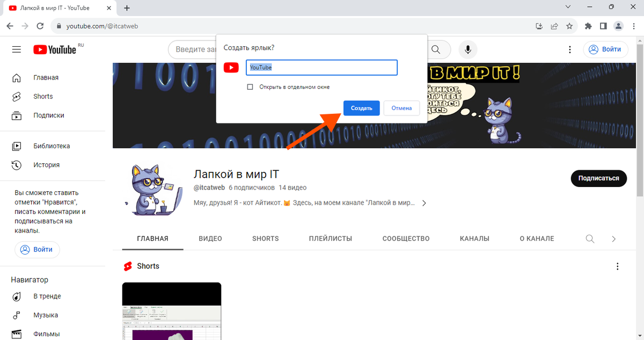Show more channel tabs with right chevron
The image size is (644, 340).
click(614, 238)
